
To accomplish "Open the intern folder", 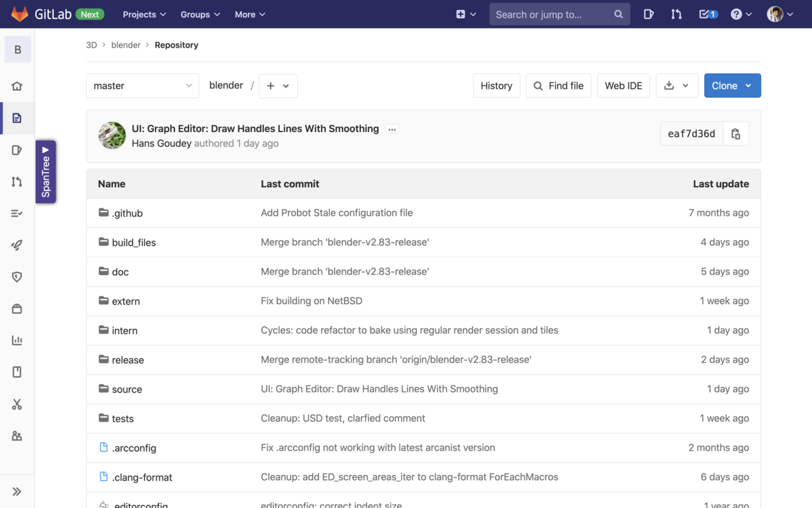I will (x=124, y=330).
